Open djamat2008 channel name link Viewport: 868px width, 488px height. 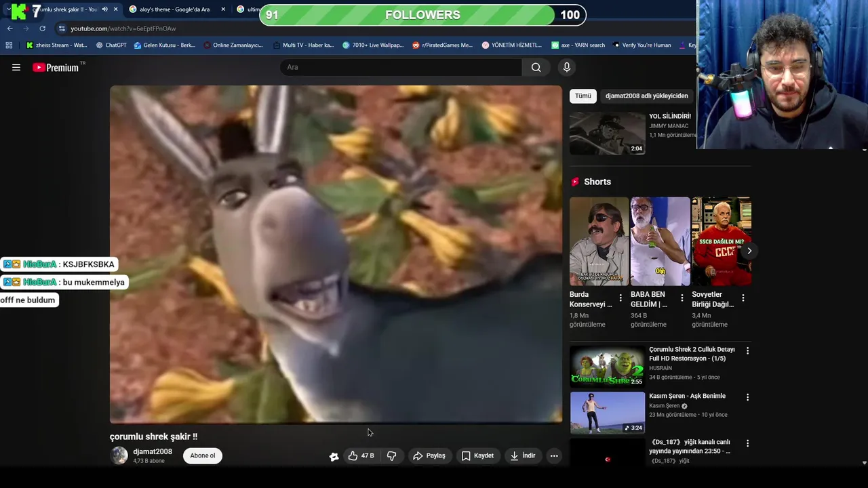153,451
